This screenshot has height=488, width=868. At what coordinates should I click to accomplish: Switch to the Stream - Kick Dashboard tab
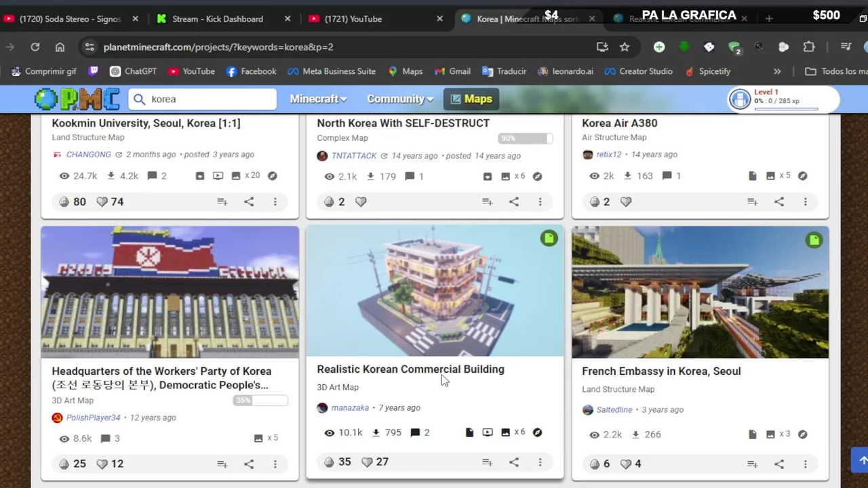pos(224,19)
